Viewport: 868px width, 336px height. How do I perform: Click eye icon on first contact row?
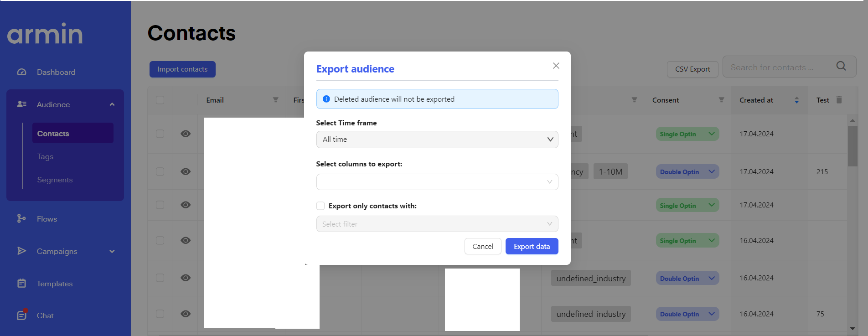[x=186, y=134]
